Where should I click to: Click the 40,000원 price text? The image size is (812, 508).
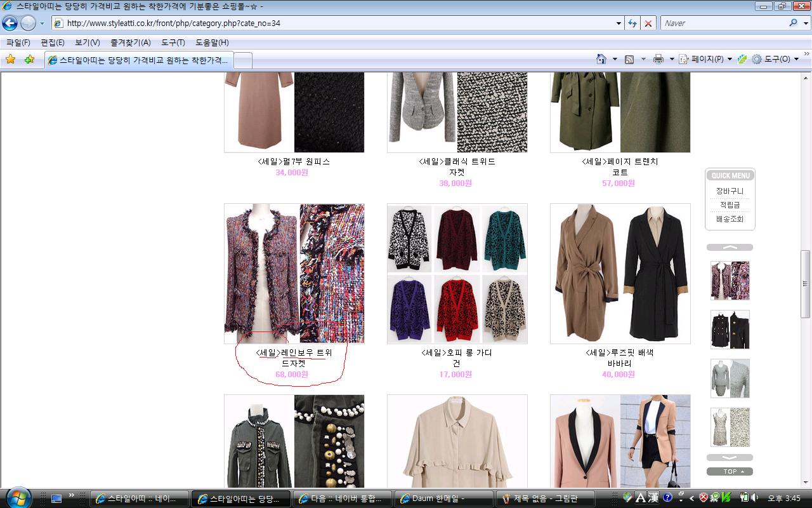[619, 375]
